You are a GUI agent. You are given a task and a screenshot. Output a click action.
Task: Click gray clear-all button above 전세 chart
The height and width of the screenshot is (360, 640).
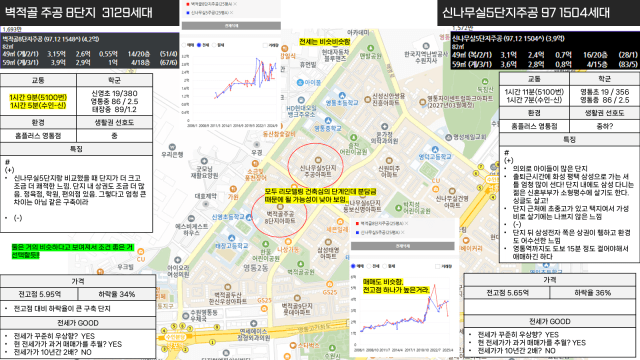point(231,26)
